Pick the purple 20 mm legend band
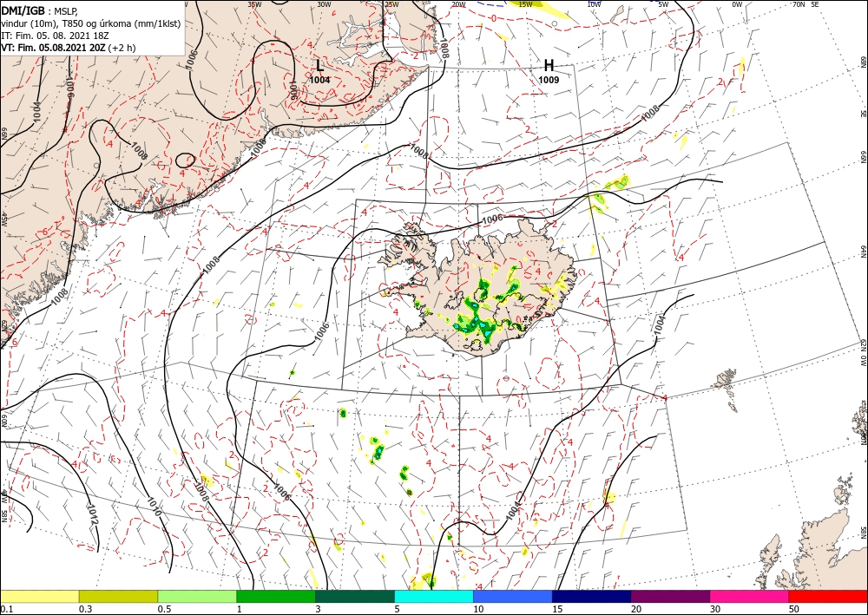The height and width of the screenshot is (615, 868). tap(670, 596)
